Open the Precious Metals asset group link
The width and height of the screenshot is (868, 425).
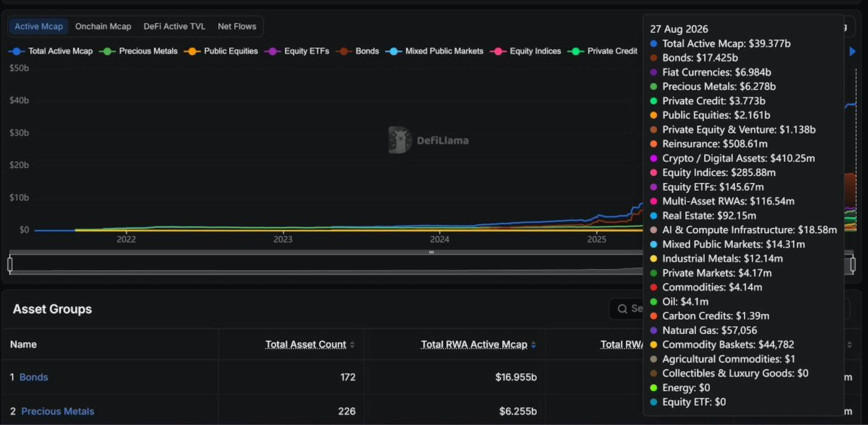[58, 411]
